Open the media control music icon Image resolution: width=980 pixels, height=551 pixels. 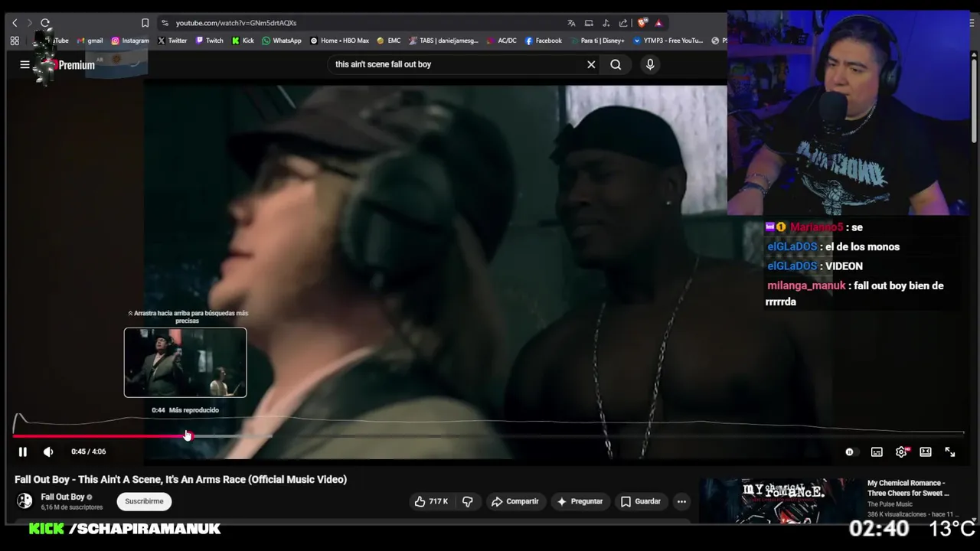[x=606, y=23]
